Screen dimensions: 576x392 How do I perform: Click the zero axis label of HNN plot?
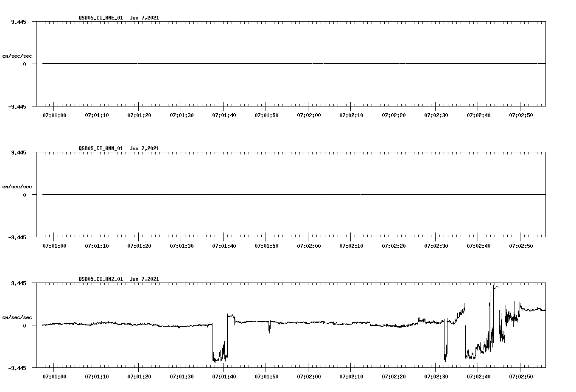pos(25,195)
